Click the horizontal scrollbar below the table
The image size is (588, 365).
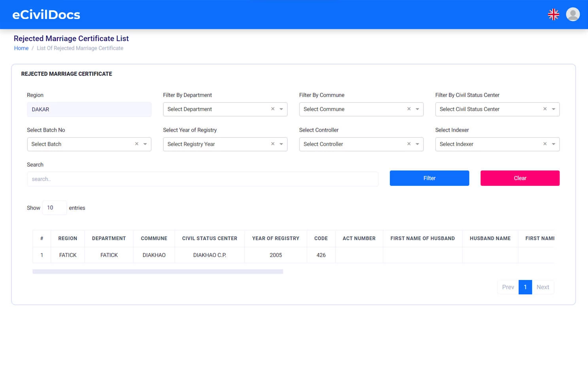157,271
